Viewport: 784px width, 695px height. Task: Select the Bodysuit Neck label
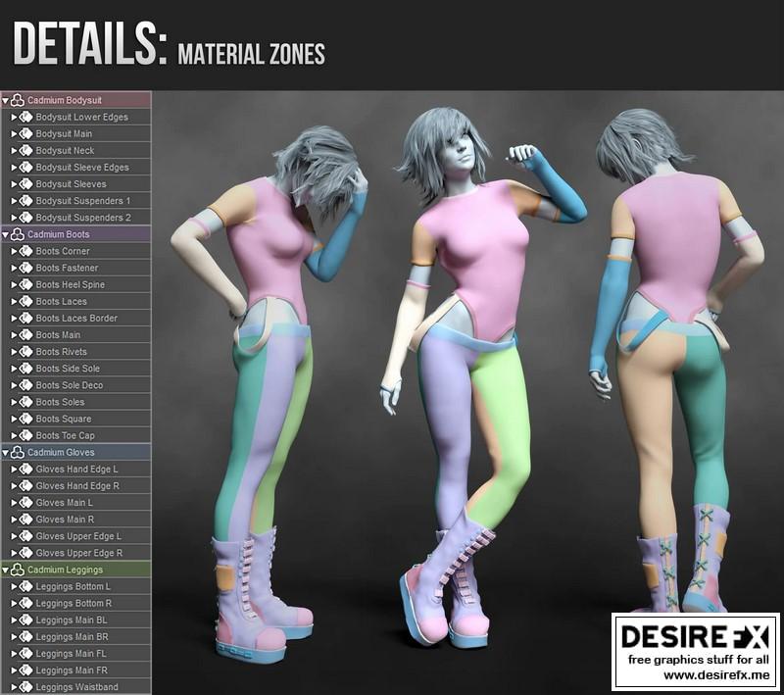pyautogui.click(x=65, y=151)
